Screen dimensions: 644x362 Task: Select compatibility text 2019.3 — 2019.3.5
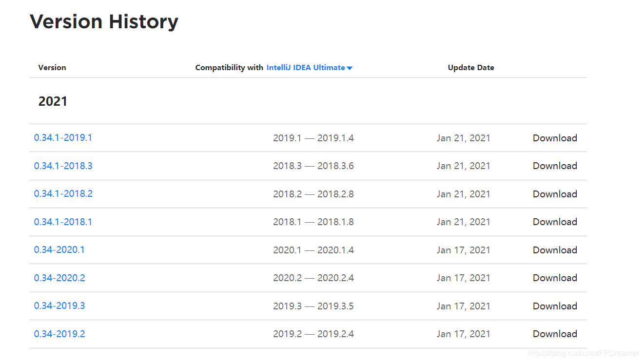pos(313,306)
